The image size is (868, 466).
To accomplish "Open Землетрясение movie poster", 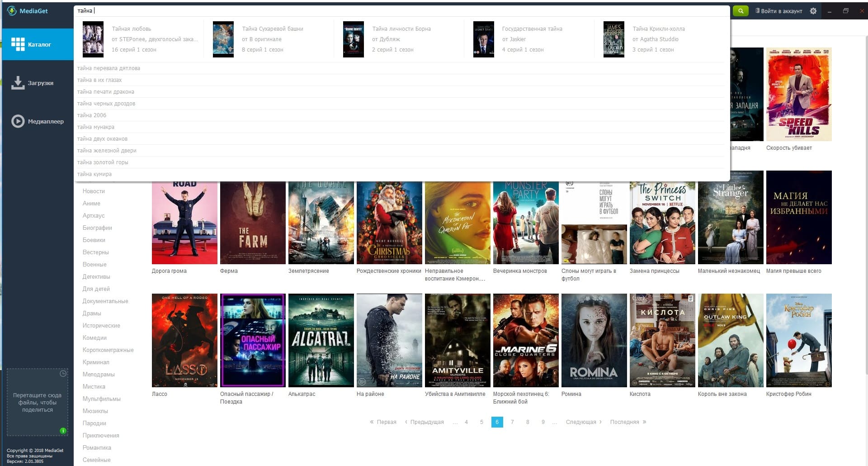I will [x=321, y=223].
